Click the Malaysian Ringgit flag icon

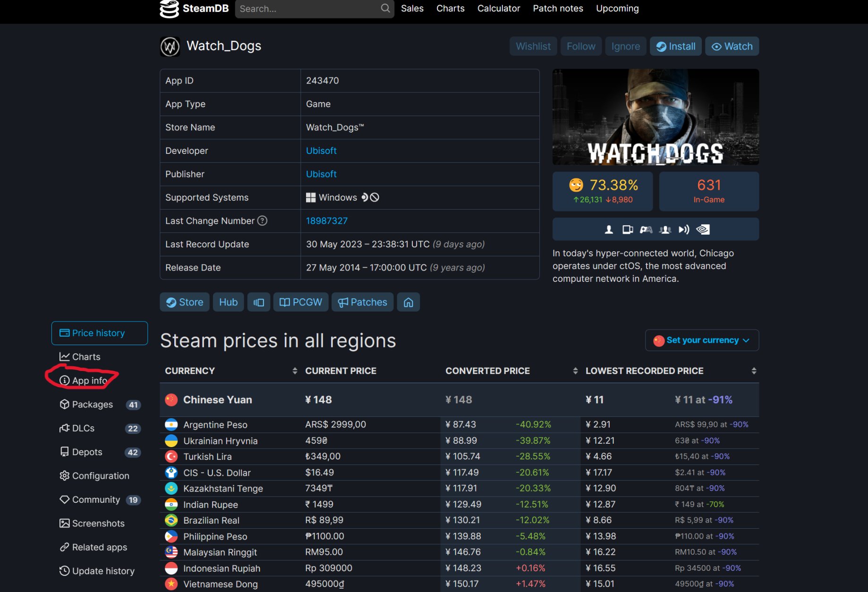point(171,552)
